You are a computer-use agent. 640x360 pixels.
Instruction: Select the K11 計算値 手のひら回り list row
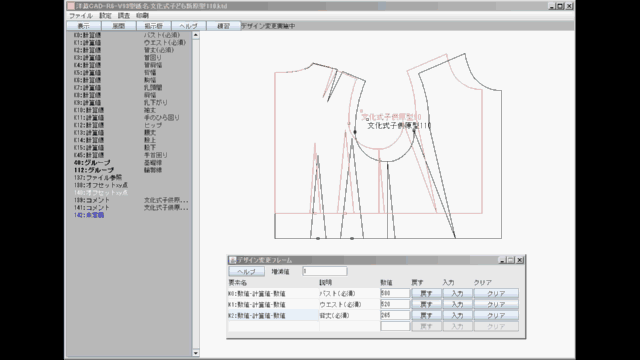point(129,118)
